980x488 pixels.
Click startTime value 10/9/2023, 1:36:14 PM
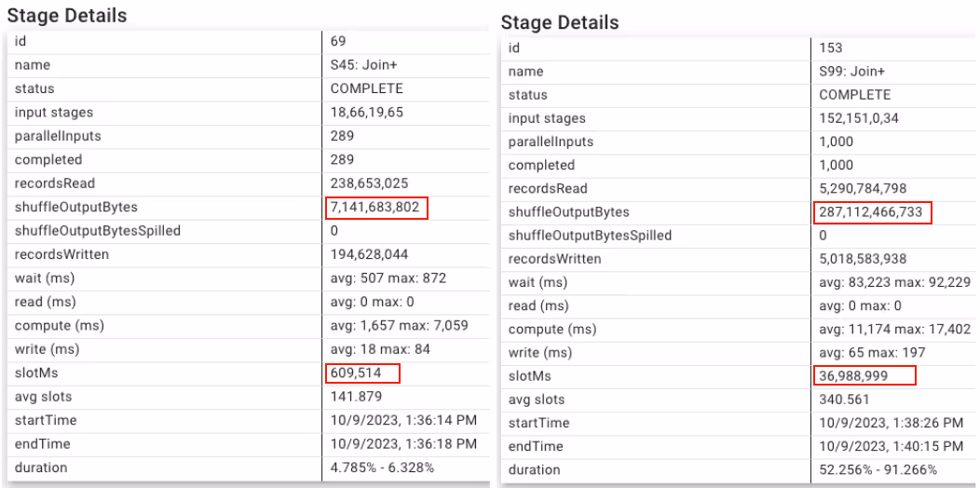[x=403, y=421]
